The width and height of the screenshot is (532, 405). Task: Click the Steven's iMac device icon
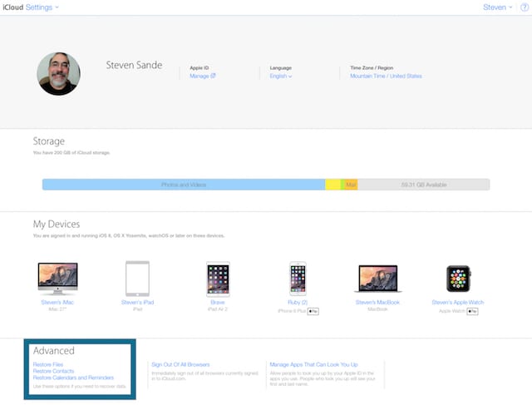(x=57, y=279)
